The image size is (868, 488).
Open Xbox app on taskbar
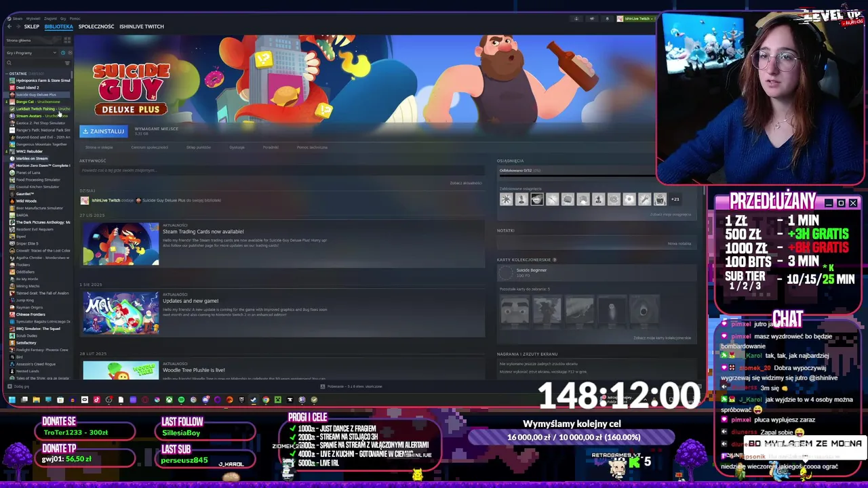coord(169,400)
